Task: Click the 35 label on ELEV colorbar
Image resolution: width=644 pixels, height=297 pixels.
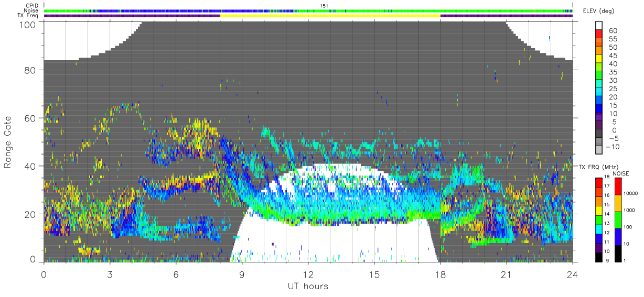Action: coord(613,72)
